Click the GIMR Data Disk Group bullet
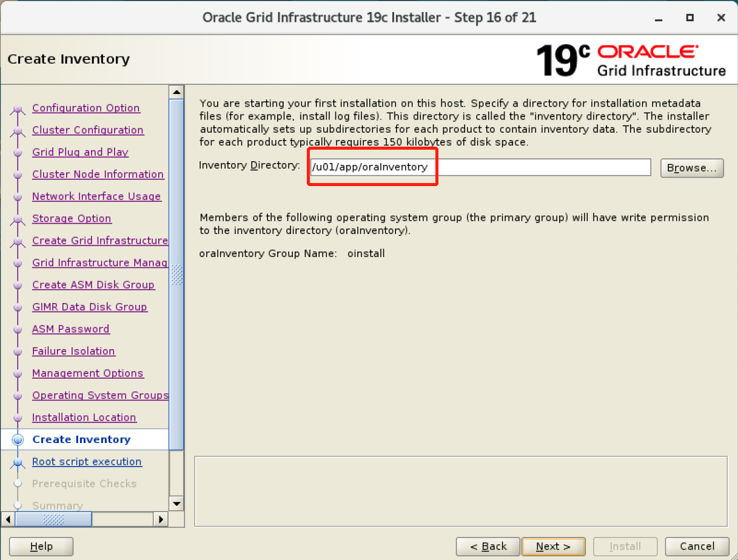The height and width of the screenshot is (560, 738). click(18, 308)
